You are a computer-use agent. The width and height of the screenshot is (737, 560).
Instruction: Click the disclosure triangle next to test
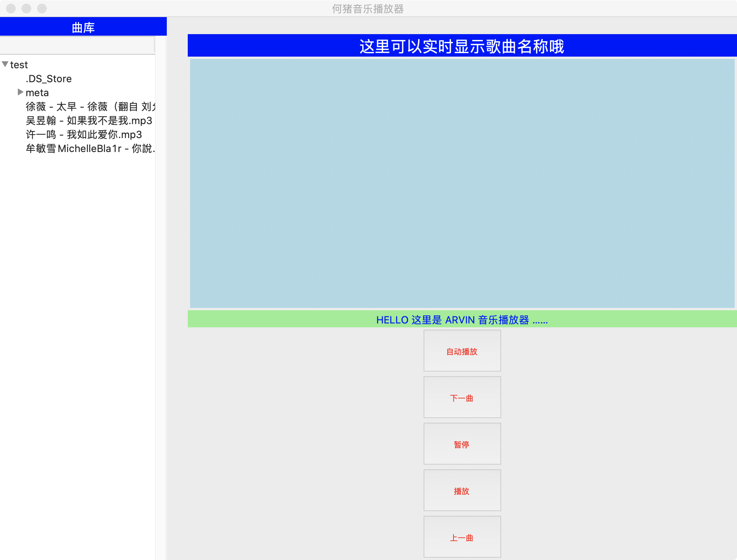click(4, 64)
